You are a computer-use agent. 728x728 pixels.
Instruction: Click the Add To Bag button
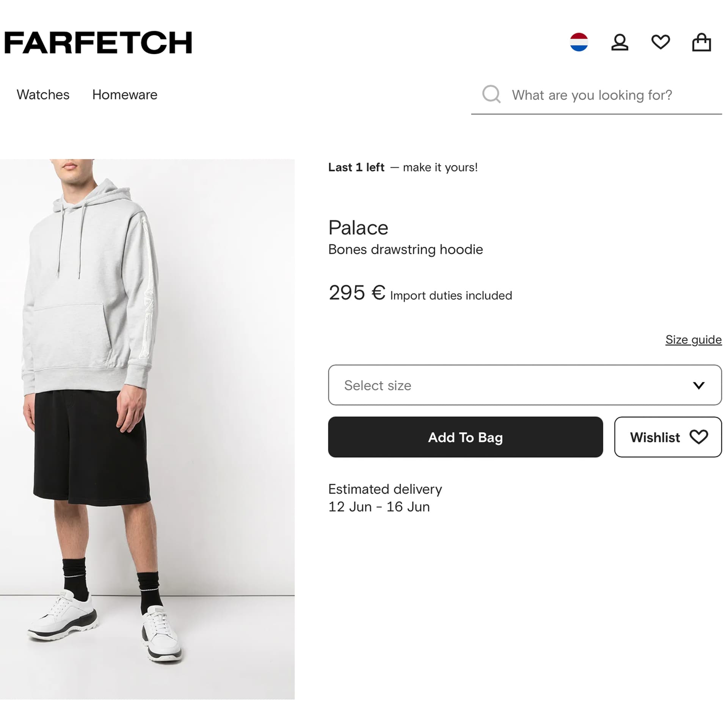pyautogui.click(x=465, y=437)
